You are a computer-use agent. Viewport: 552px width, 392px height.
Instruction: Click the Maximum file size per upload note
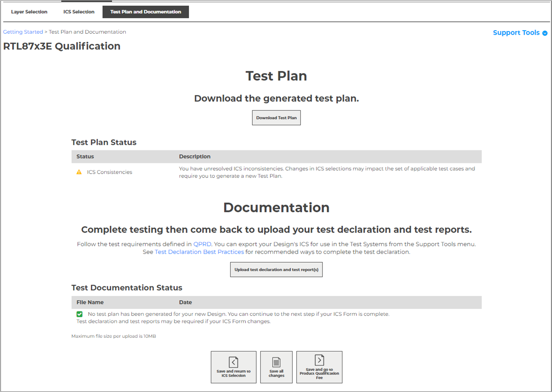(x=114, y=336)
